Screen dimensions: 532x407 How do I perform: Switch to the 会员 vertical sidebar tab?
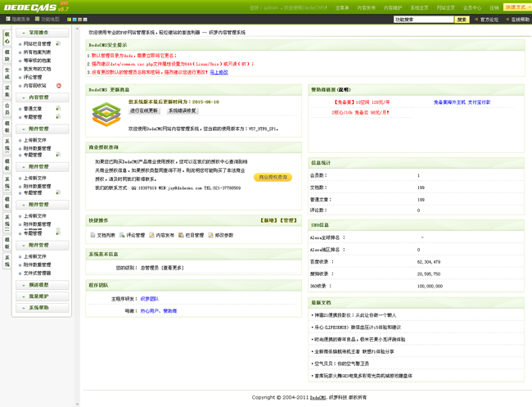click(7, 109)
